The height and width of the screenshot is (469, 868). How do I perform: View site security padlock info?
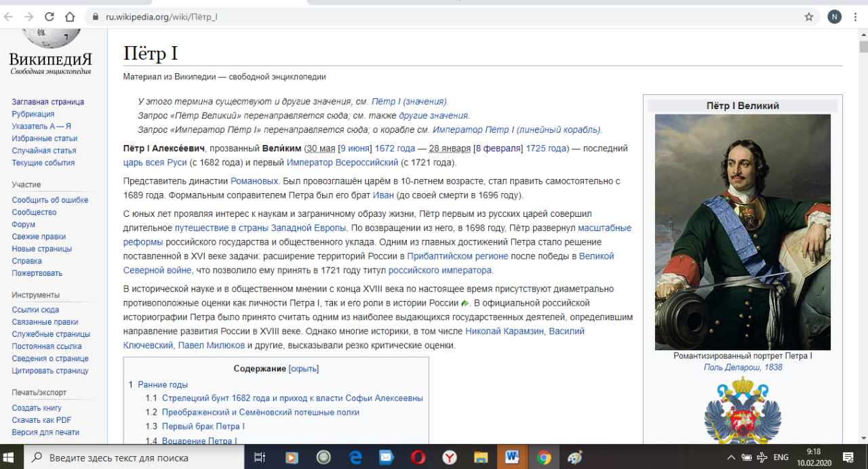pos(94,17)
